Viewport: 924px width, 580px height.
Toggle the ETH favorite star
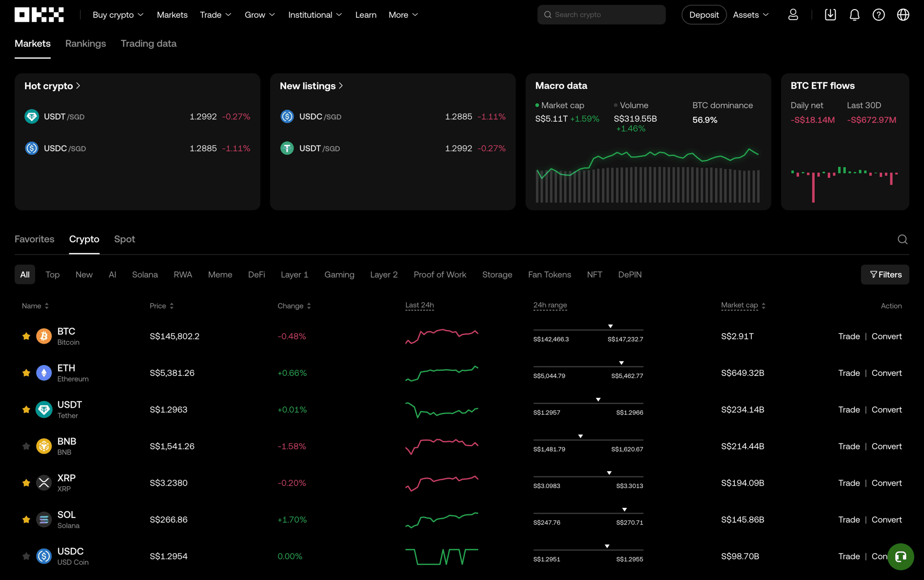[x=26, y=373]
